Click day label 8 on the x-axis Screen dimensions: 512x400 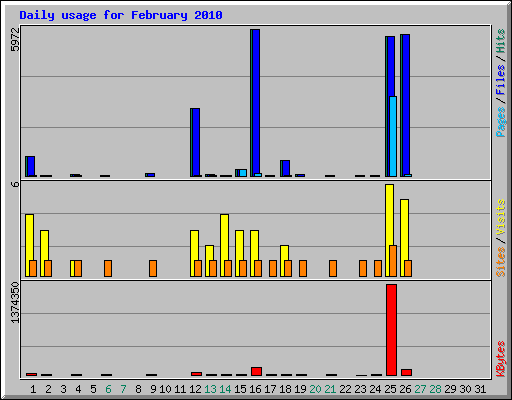pyautogui.click(x=138, y=389)
